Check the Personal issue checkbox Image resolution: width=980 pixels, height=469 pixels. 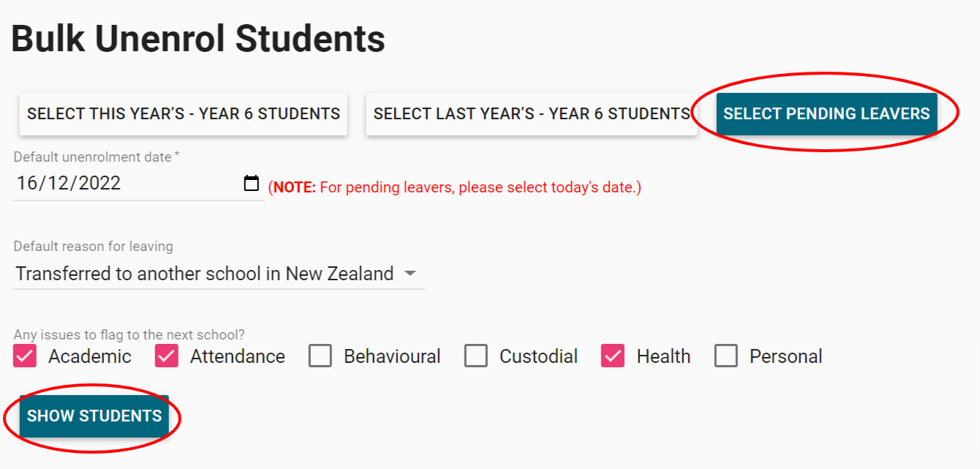click(726, 356)
